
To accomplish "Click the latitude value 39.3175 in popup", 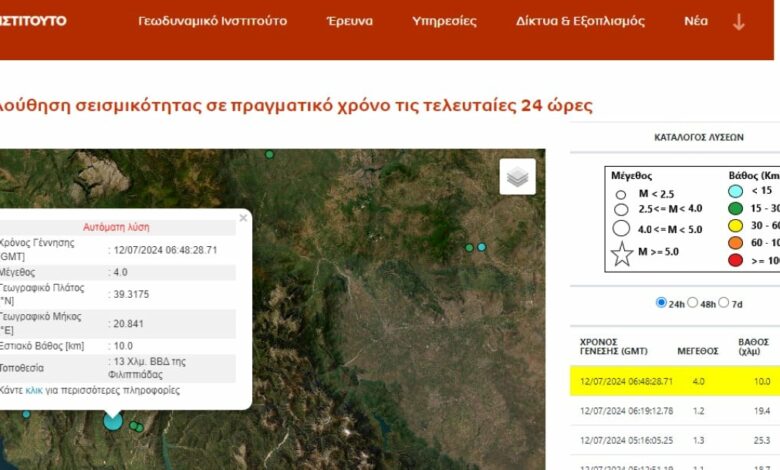I will tap(131, 294).
